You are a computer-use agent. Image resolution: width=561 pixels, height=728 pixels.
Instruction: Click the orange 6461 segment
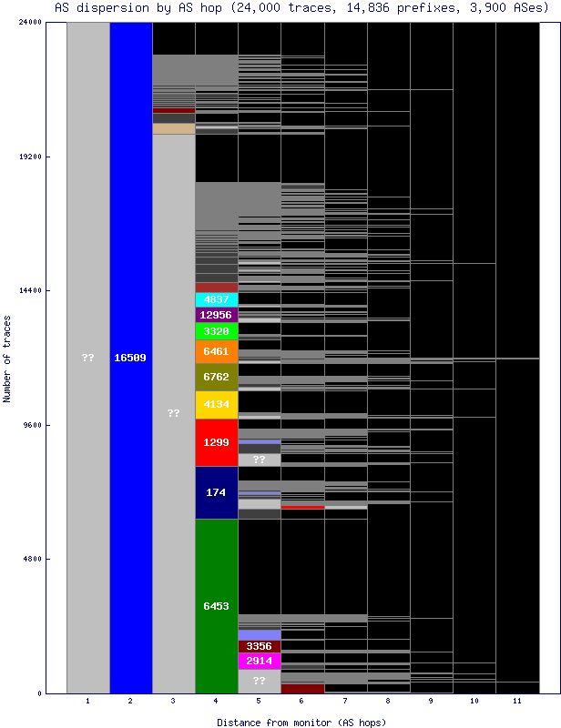[x=217, y=351]
